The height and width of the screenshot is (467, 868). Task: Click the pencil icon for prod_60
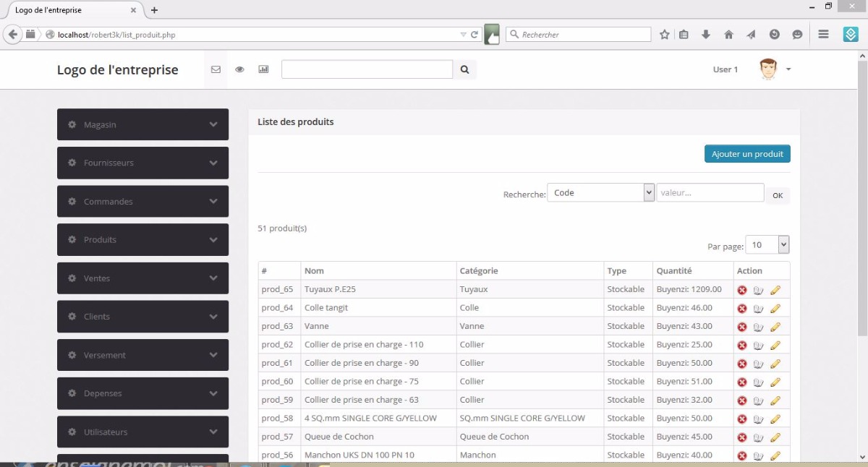coord(775,382)
